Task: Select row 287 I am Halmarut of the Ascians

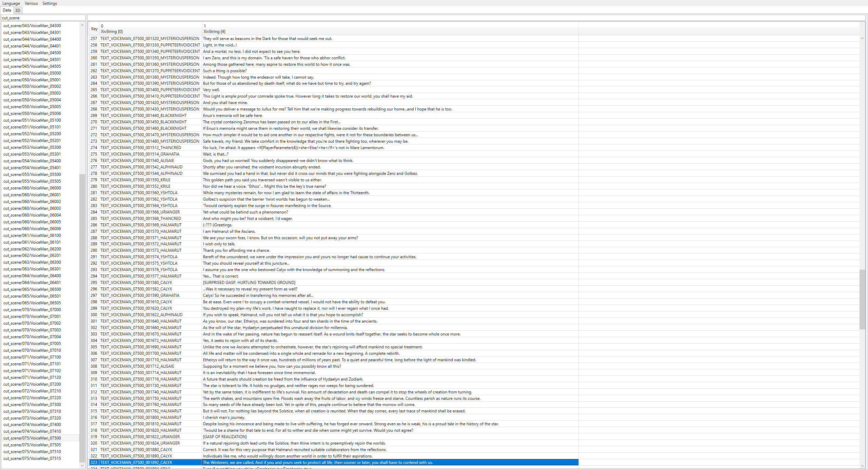Action: tap(229, 231)
